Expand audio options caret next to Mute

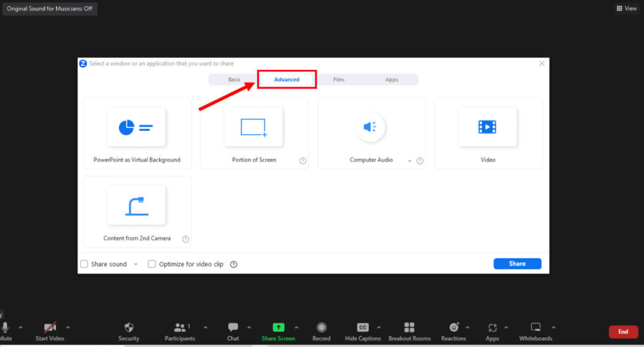(21, 327)
